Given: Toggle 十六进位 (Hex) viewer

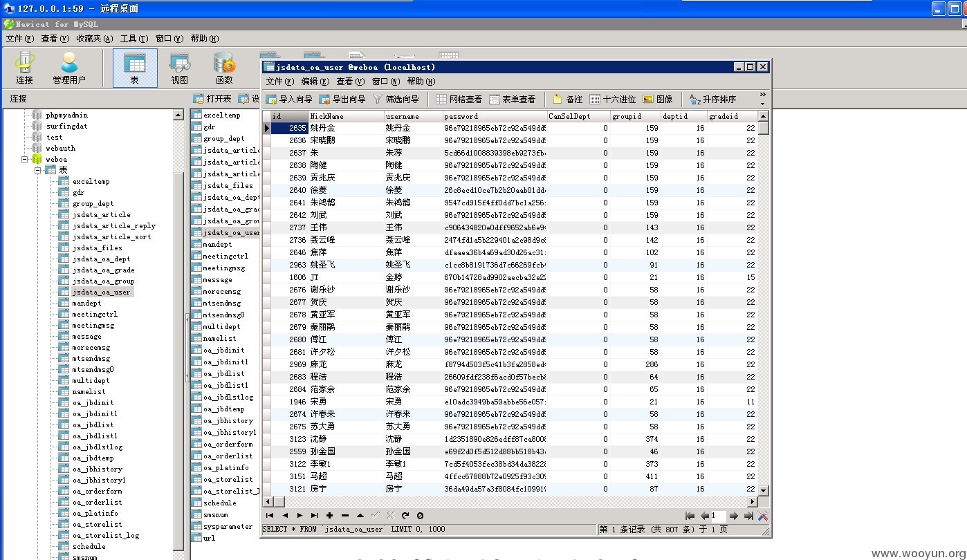Looking at the screenshot, I should coord(613,100).
